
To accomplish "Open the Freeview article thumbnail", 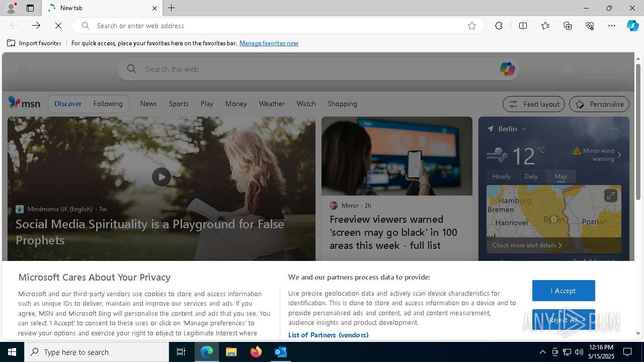I will click(397, 156).
